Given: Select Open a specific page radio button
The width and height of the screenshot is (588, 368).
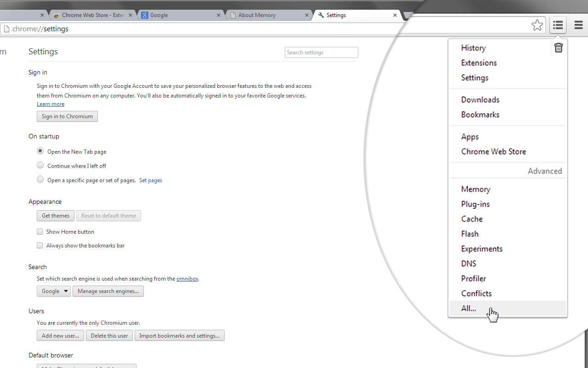Looking at the screenshot, I should 40,179.
